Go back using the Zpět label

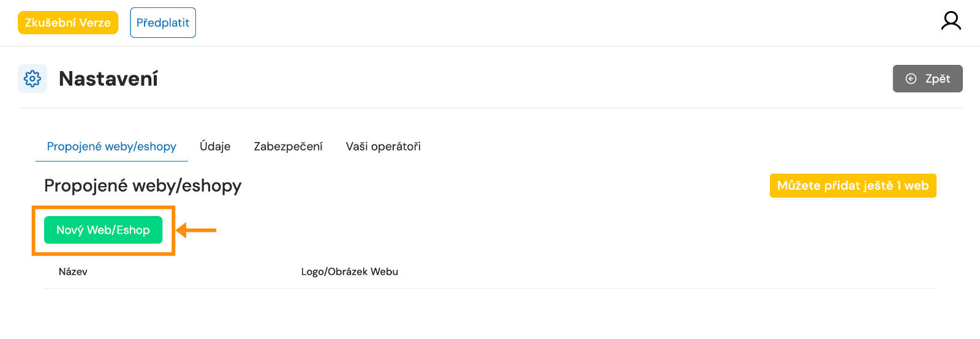[x=937, y=78]
